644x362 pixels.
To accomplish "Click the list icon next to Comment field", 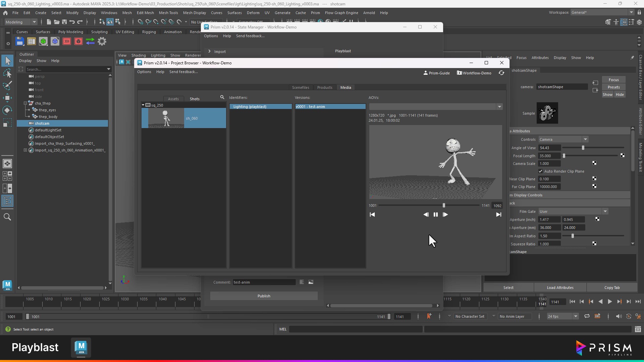I will click(302, 282).
